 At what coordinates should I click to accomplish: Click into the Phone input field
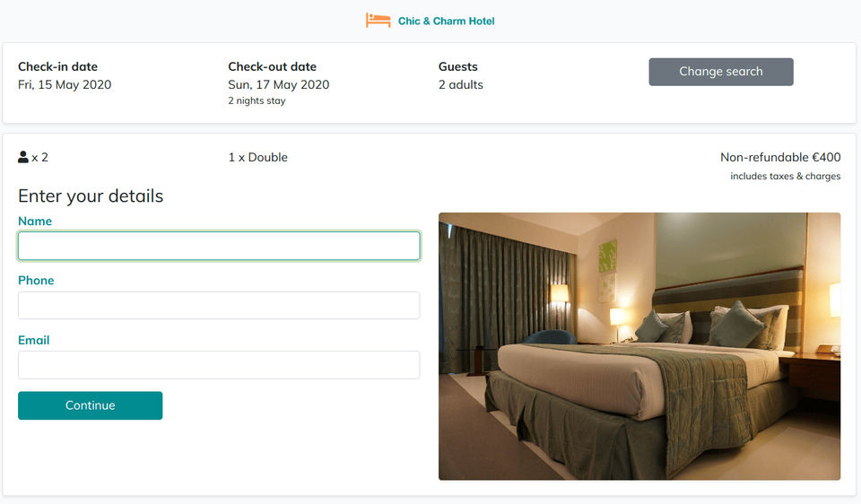click(219, 305)
